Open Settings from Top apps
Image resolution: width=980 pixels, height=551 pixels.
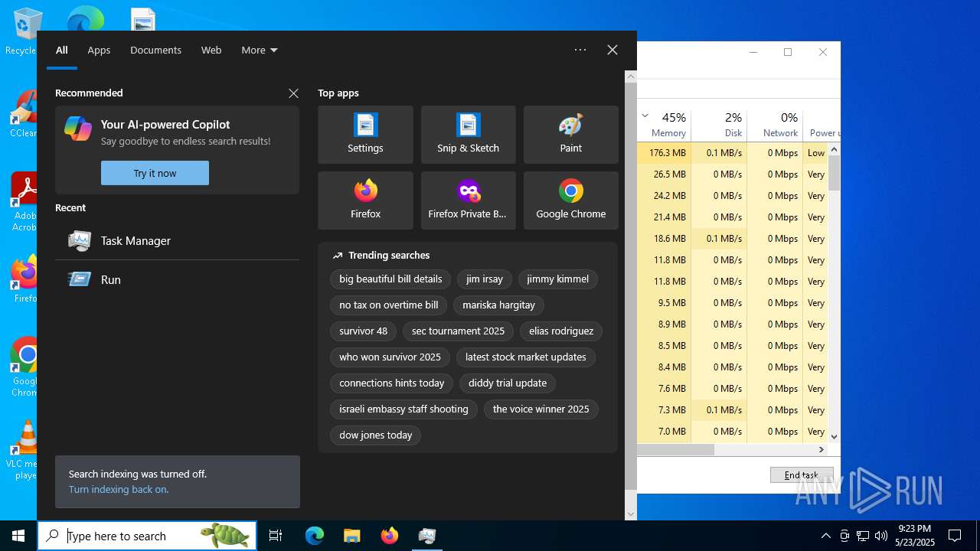[x=365, y=135]
